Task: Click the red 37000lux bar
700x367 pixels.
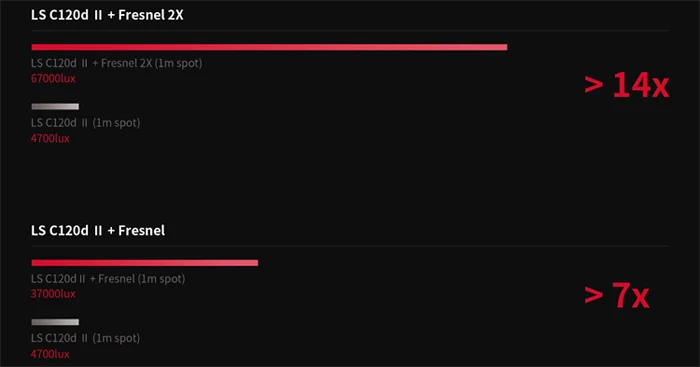Action: pyautogui.click(x=145, y=263)
